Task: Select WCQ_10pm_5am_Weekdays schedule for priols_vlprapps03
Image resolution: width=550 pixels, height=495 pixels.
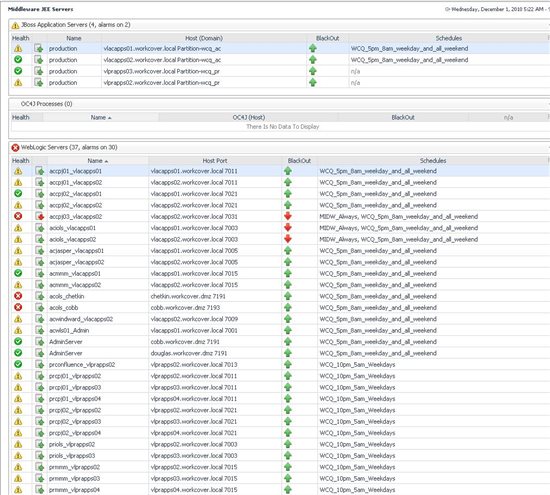Action: tap(357, 456)
